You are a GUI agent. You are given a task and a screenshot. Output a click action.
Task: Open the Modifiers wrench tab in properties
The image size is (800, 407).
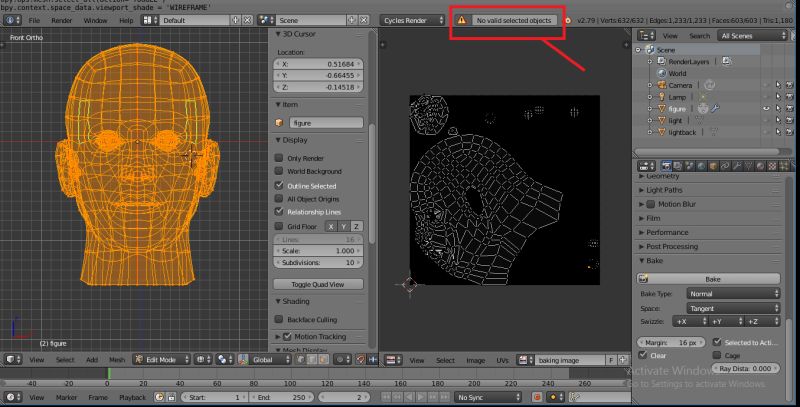737,166
